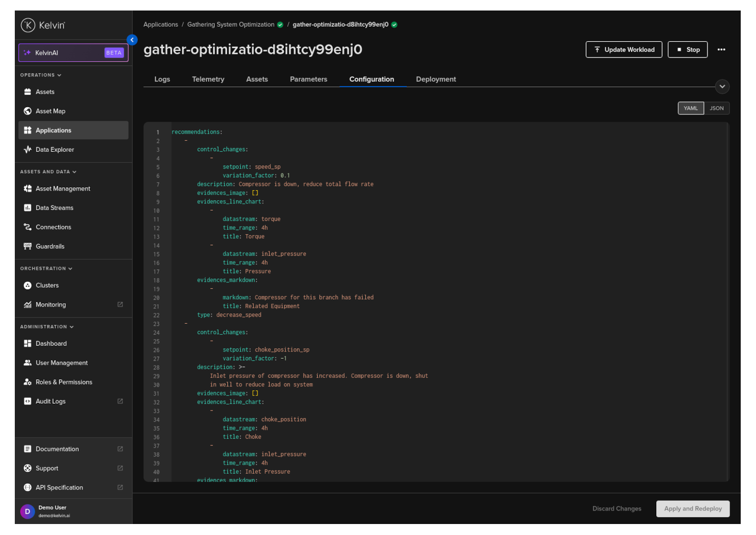Switch configuration view to JSON
This screenshot has width=756, height=535.
[716, 108]
